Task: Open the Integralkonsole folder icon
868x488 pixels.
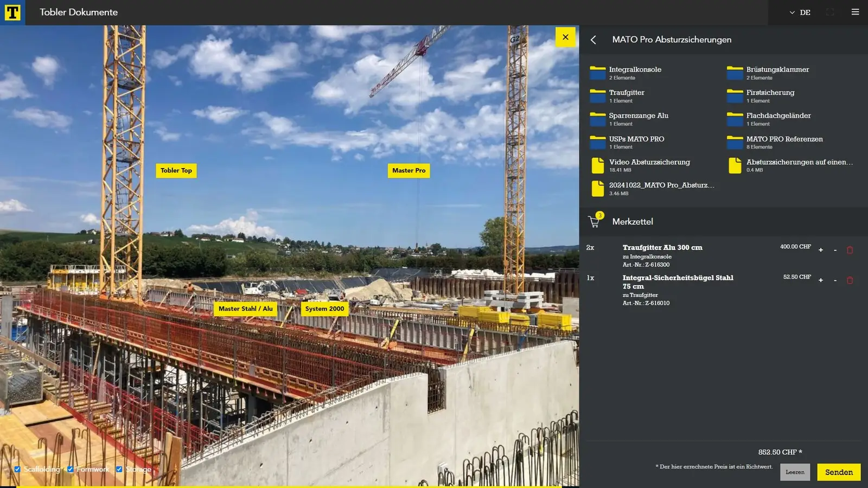Action: tap(597, 73)
